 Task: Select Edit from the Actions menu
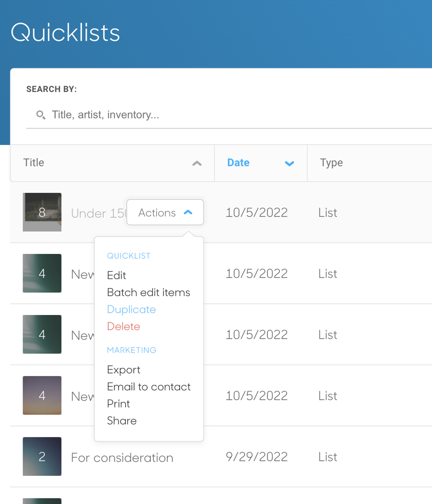[116, 275]
